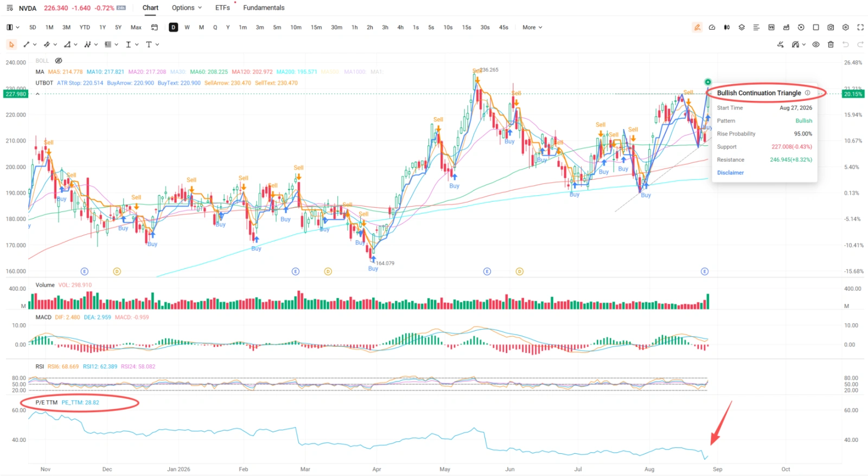Activate the text annotation tool
The height and width of the screenshot is (476, 868).
tap(149, 44)
